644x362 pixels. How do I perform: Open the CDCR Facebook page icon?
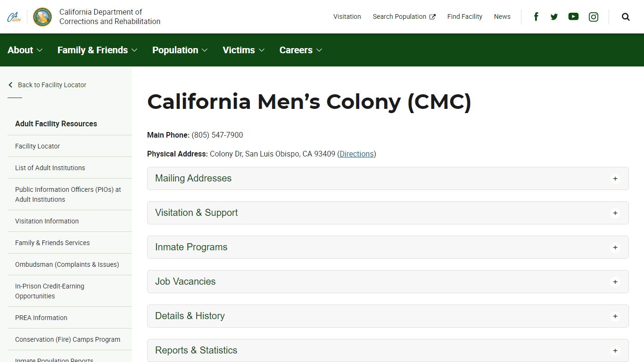pyautogui.click(x=536, y=16)
